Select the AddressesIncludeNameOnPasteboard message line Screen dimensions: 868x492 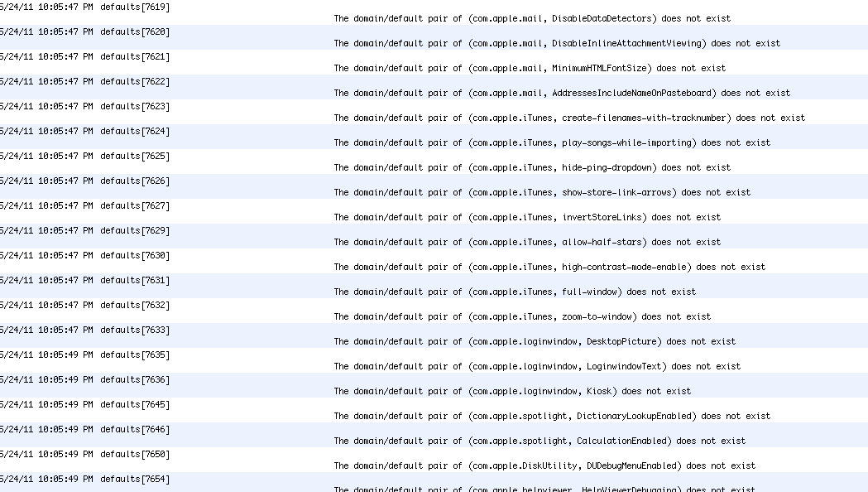pyautogui.click(x=562, y=93)
